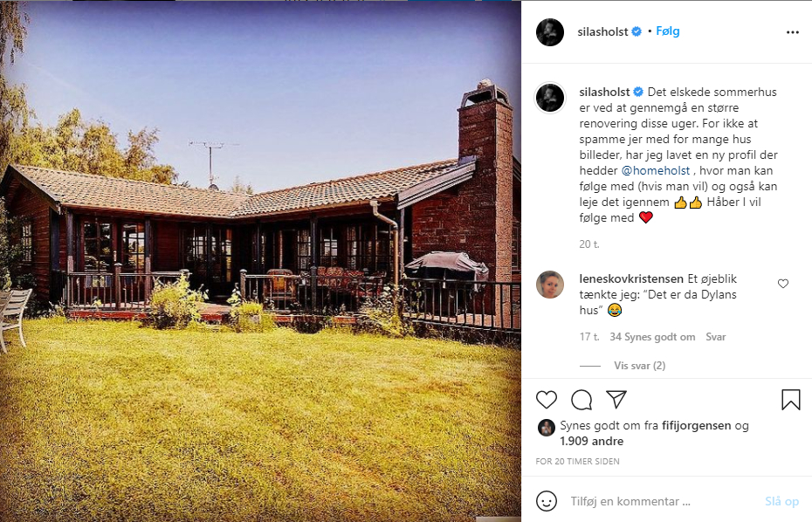The width and height of the screenshot is (812, 522).
Task: Like leneskovkristensen's comment with small heart
Action: pyautogui.click(x=783, y=284)
